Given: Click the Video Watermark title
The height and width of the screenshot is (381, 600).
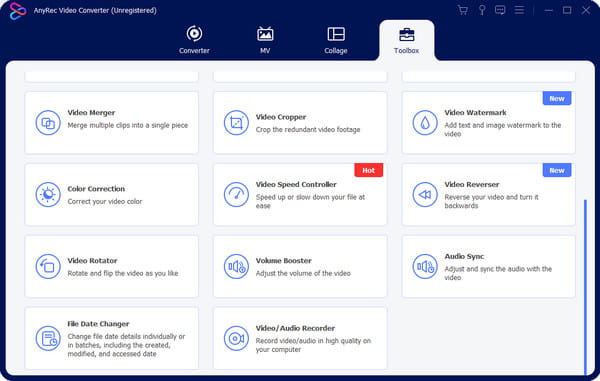Looking at the screenshot, I should click(475, 112).
